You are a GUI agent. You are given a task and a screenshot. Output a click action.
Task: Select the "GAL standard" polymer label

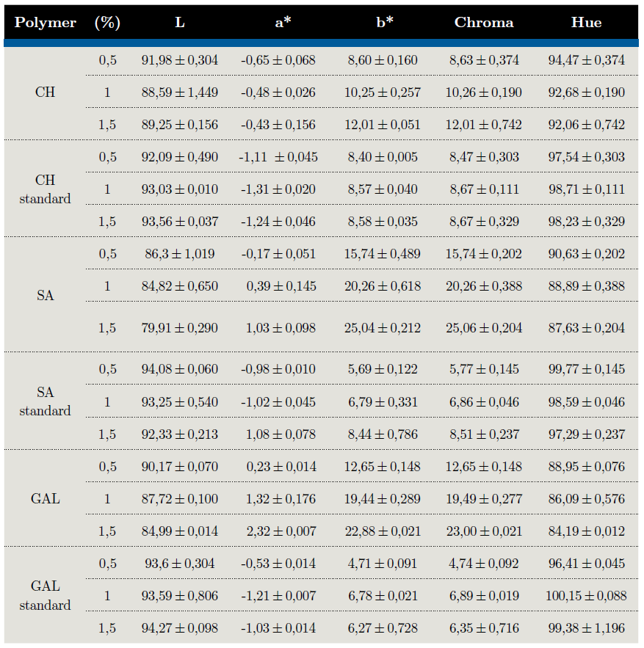click(46, 596)
